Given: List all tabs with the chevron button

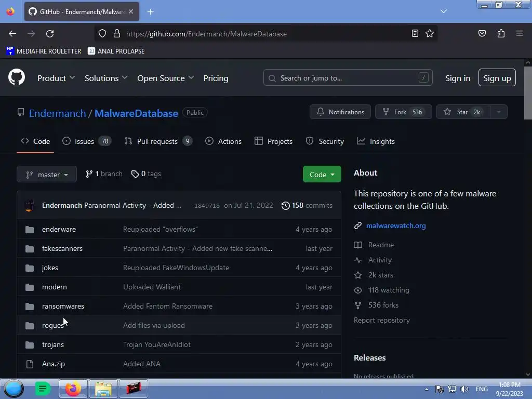Looking at the screenshot, I should pyautogui.click(x=444, y=11).
